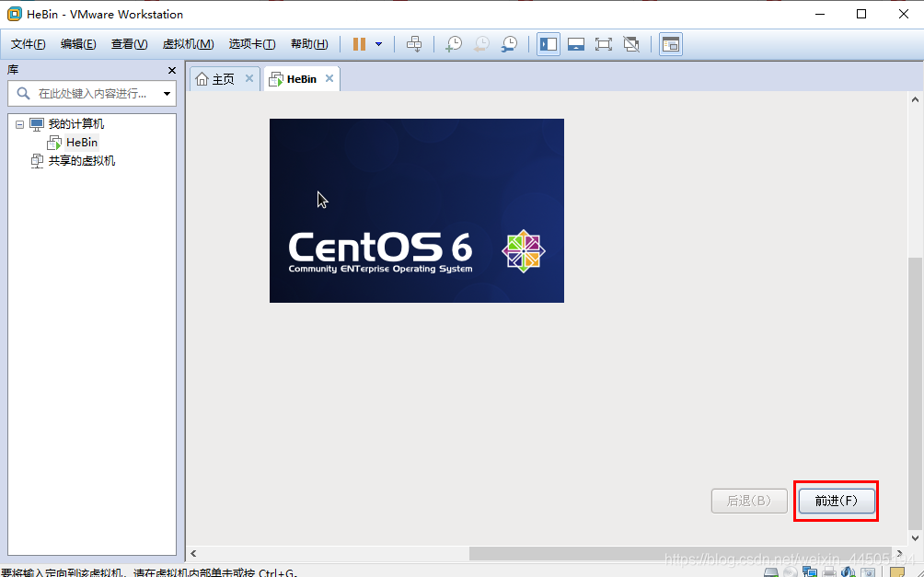Viewport: 924px width, 577px height.
Task: Revert the virtual machine to its snapshot
Action: 481,44
